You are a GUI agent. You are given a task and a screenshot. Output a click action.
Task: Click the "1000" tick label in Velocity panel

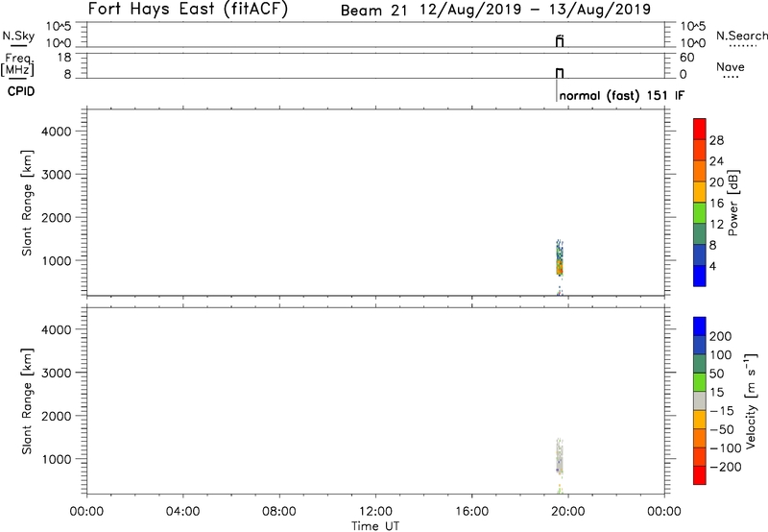(56, 459)
